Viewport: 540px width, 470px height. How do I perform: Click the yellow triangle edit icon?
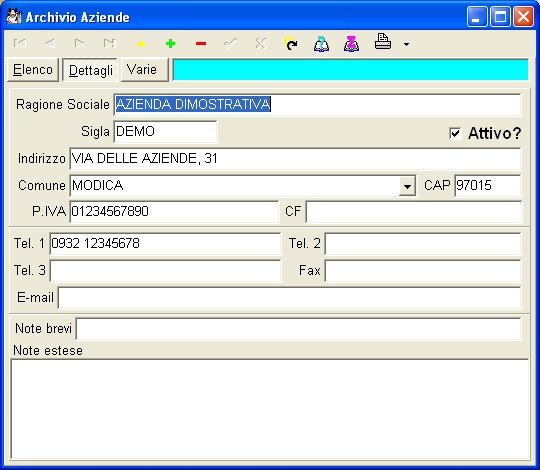pos(141,44)
